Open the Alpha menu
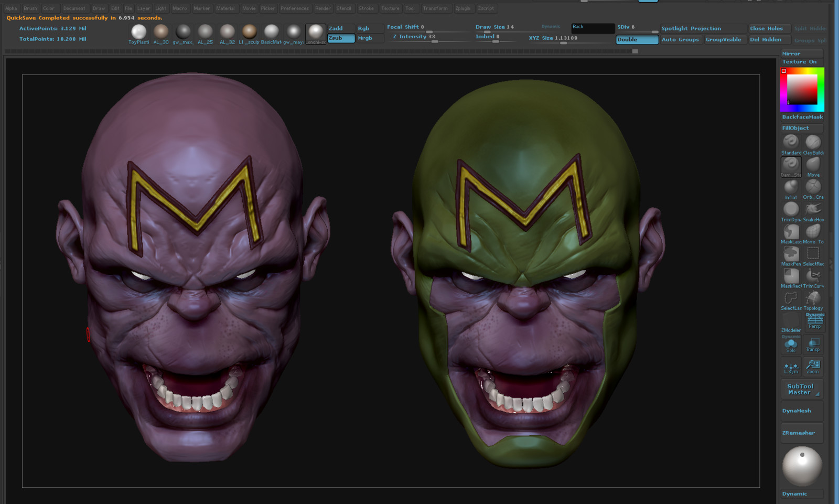This screenshot has width=839, height=504. tap(11, 8)
